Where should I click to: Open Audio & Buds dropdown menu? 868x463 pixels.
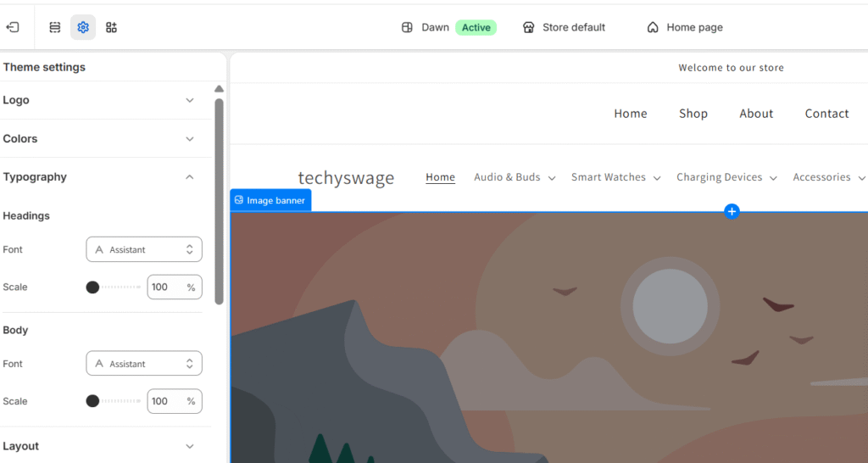click(515, 177)
